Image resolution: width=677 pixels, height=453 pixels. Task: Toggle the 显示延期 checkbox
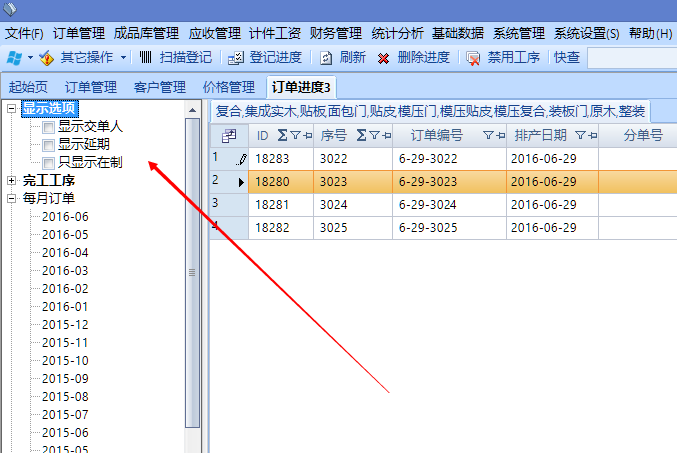tap(48, 144)
